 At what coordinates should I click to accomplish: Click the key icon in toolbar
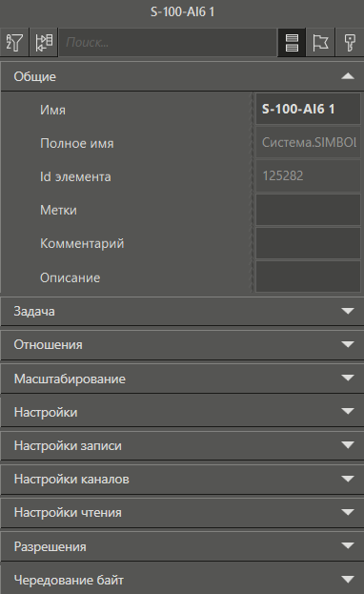pyautogui.click(x=350, y=42)
